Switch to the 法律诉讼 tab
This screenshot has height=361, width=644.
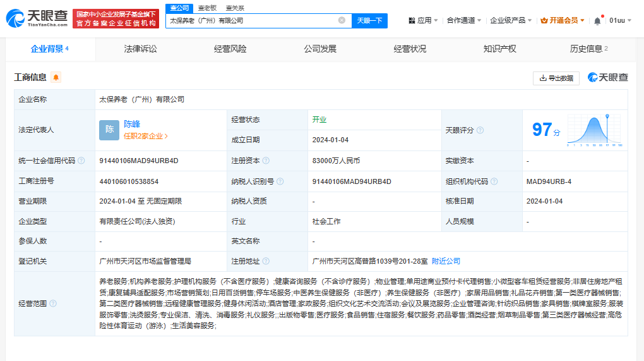(140, 49)
